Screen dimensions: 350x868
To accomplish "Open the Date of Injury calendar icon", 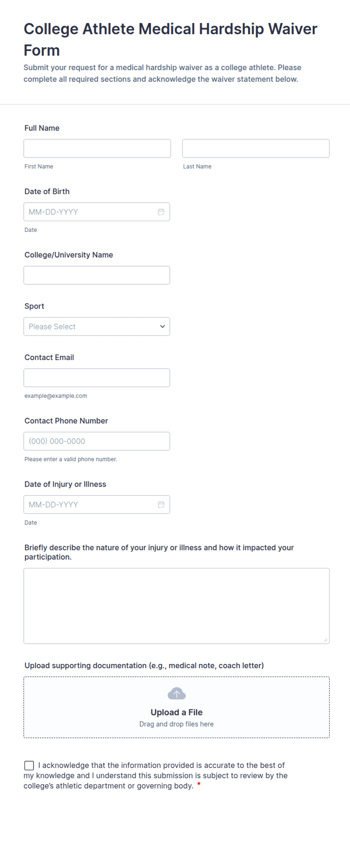I will [161, 505].
